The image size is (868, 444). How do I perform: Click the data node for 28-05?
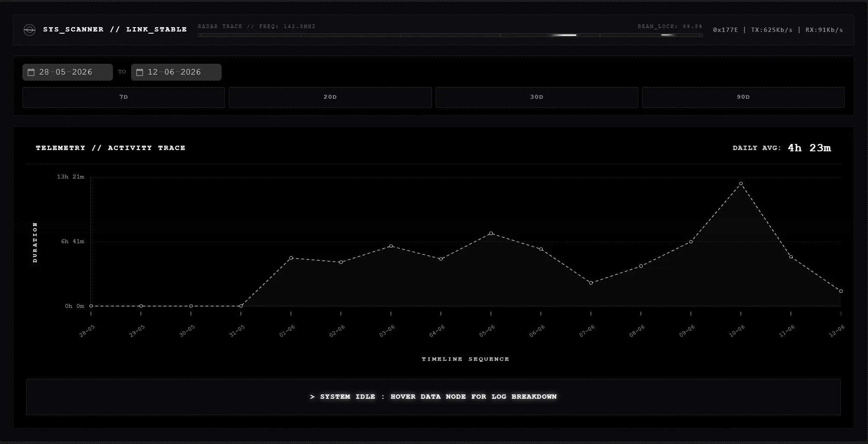pos(91,306)
